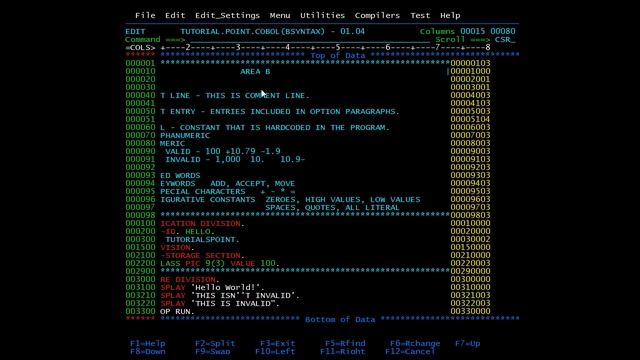640x360 pixels.
Task: Click the F2=Split function key
Action: click(215, 343)
